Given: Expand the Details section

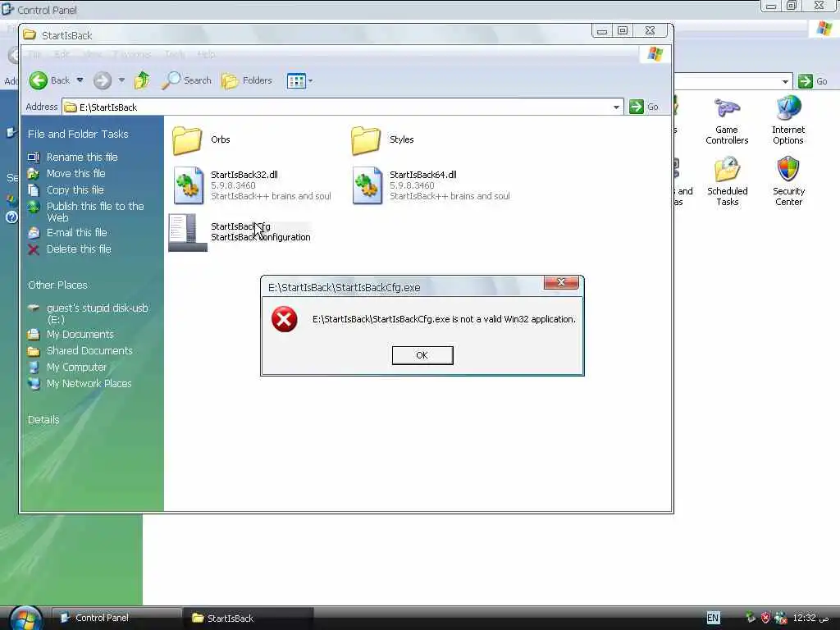Looking at the screenshot, I should pyautogui.click(x=43, y=419).
